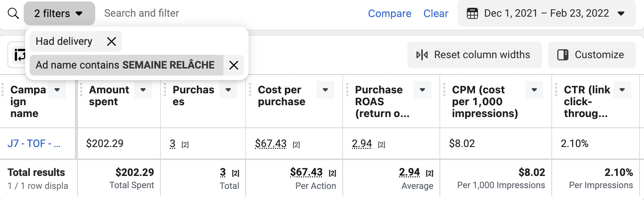Open Cost per purchase column menu arrow
Viewport: 644px width, 200px height.
(325, 90)
